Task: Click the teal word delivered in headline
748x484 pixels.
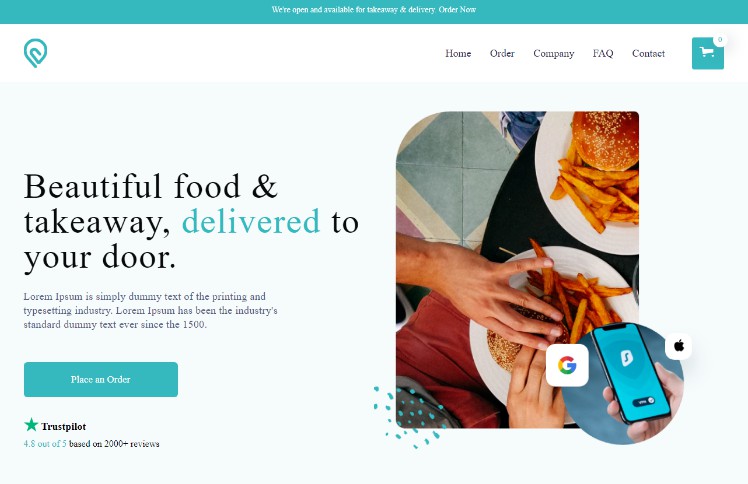Action: [251, 221]
